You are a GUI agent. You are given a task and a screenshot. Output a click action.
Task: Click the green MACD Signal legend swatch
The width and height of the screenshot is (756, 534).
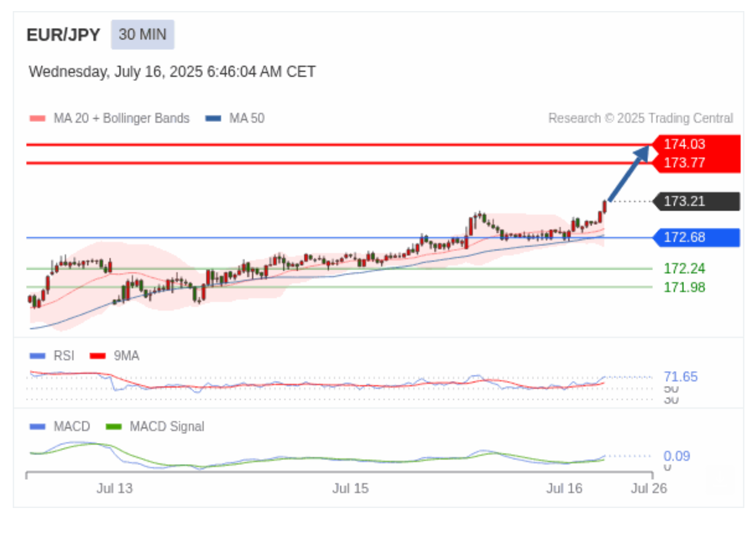(x=113, y=427)
